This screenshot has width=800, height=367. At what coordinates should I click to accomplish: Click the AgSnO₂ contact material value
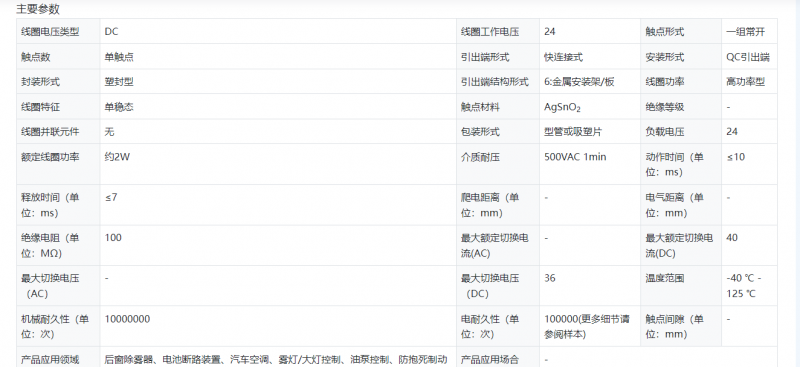point(562,107)
